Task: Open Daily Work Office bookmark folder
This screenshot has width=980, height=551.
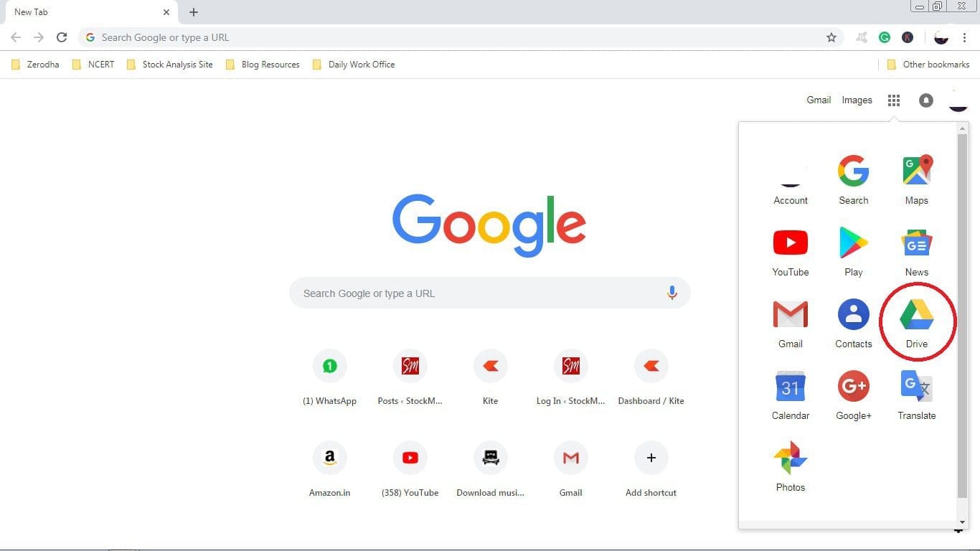Action: [354, 65]
